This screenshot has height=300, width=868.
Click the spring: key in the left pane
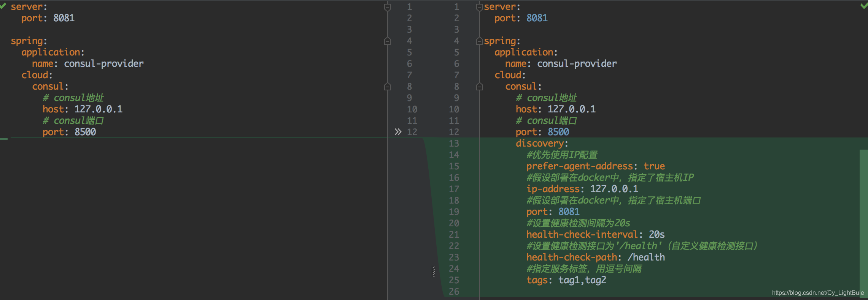[29, 41]
